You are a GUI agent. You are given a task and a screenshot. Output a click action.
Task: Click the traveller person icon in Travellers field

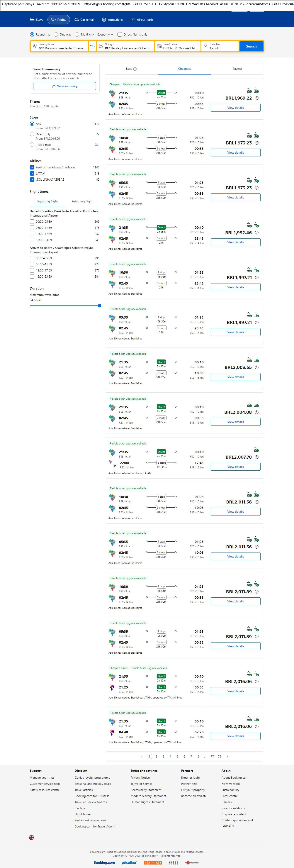click(205, 46)
